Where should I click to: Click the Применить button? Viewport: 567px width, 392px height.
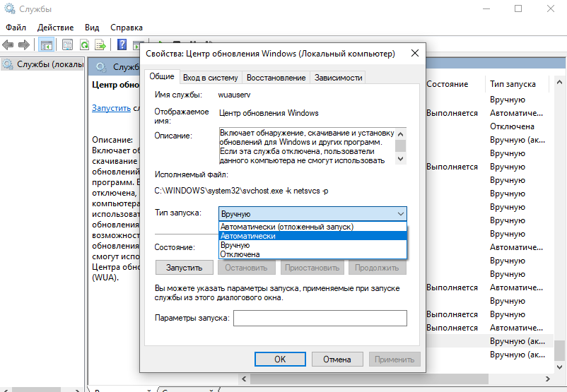[x=394, y=359]
